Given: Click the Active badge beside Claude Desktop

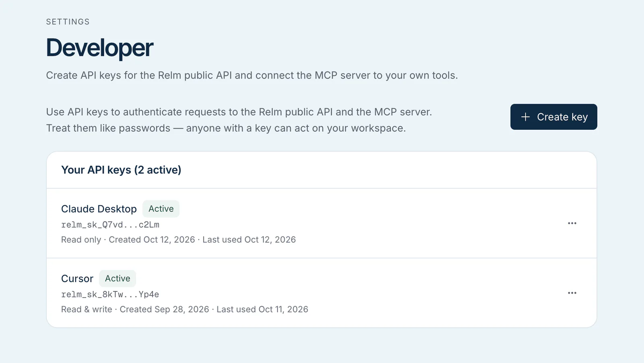Looking at the screenshot, I should (x=161, y=209).
